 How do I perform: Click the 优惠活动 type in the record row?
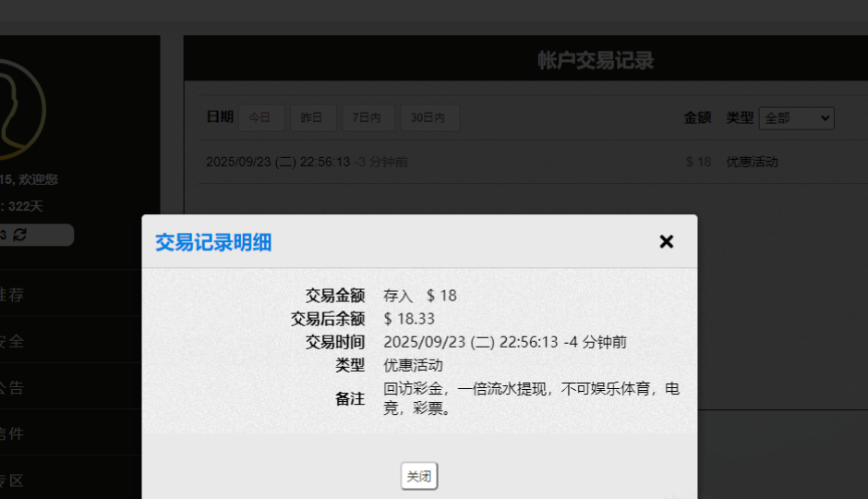click(x=752, y=162)
